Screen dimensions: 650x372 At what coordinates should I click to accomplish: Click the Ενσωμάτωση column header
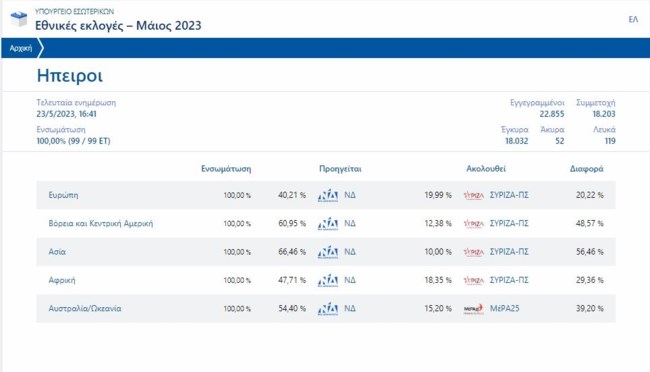point(226,169)
